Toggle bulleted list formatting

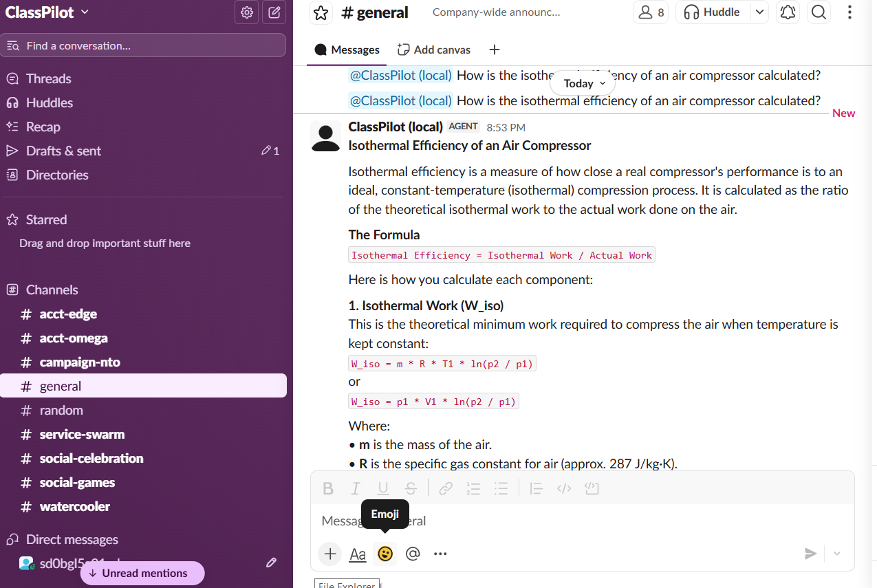(x=501, y=488)
